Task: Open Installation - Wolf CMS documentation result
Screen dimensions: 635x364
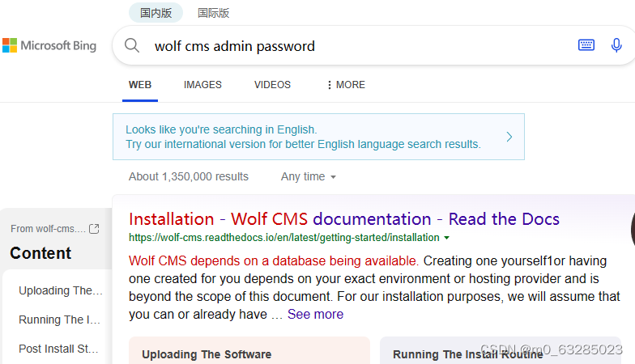Action: pyautogui.click(x=344, y=218)
